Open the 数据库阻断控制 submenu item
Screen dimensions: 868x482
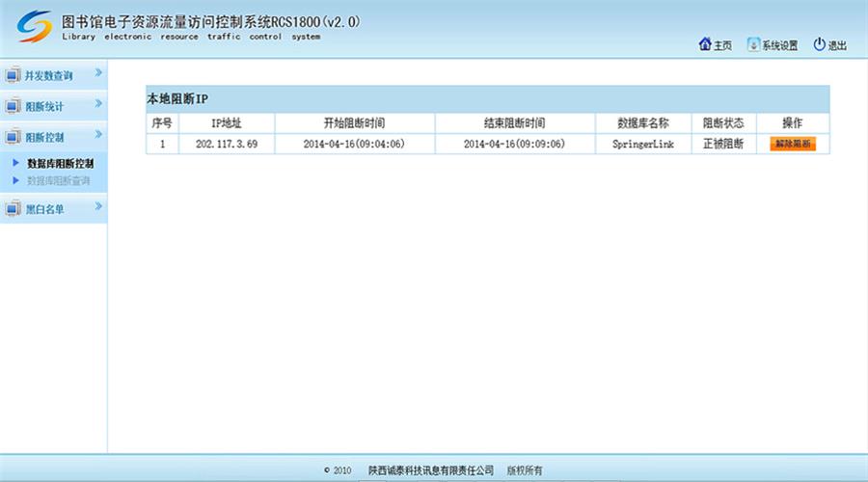point(60,164)
